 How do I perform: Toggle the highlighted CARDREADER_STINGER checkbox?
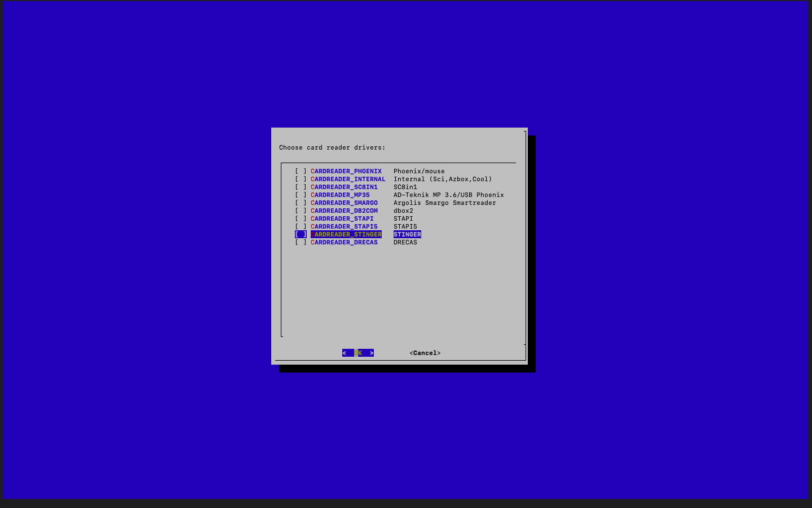(301, 234)
